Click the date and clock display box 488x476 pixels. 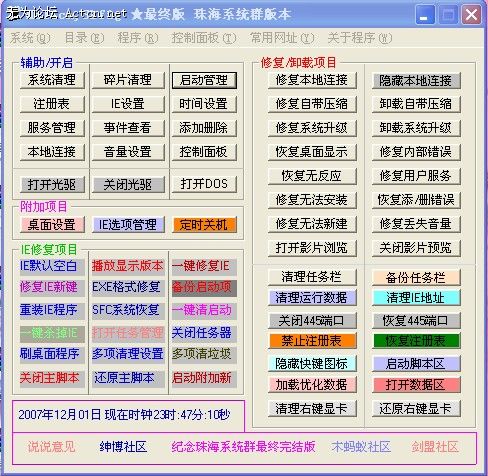click(128, 416)
